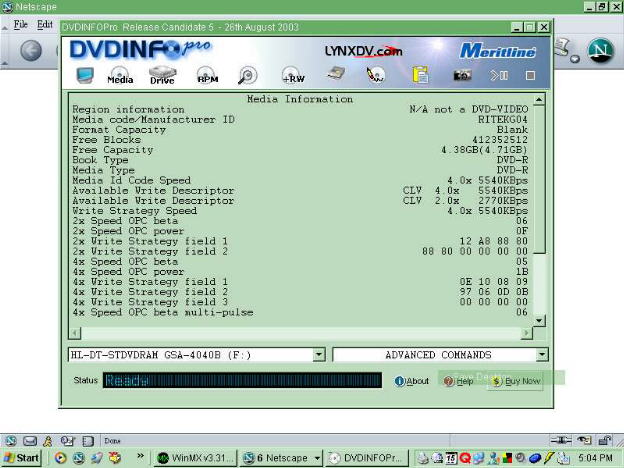Click the calendar 15 system tray icon
Viewport: 624px width, 468px height.
451,458
